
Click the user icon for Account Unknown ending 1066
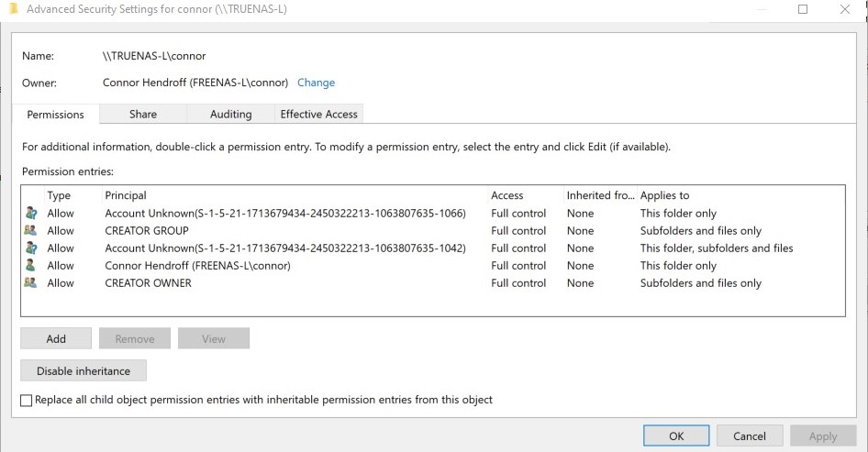[x=30, y=214]
